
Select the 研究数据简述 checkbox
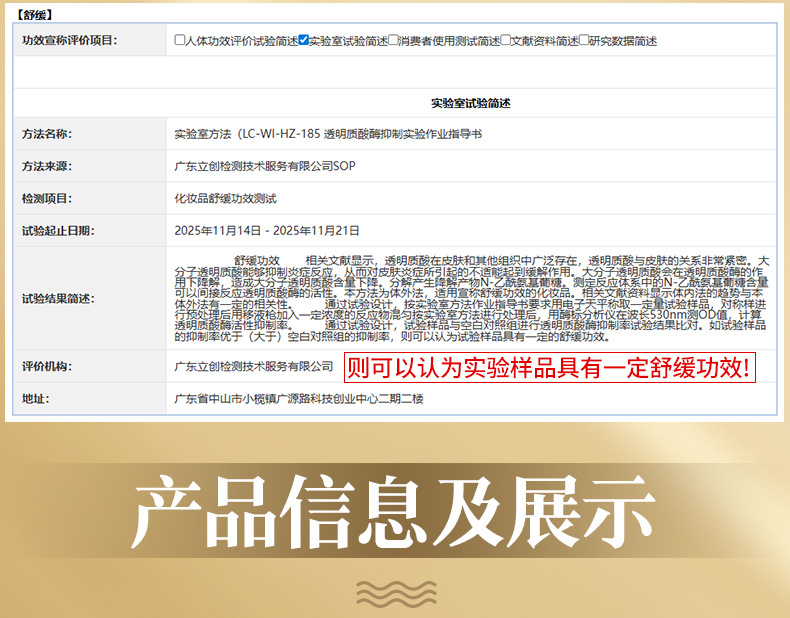[584, 40]
